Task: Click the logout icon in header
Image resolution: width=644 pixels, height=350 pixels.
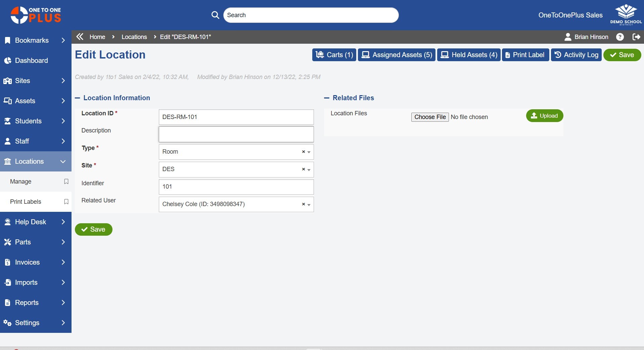Action: (x=636, y=37)
